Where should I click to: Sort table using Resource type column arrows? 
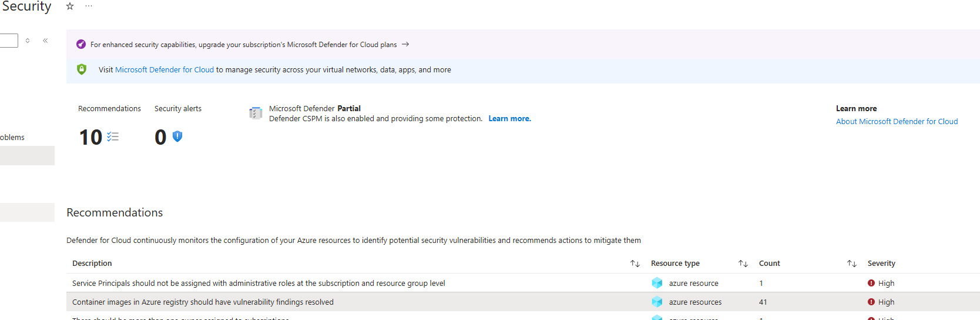click(x=743, y=264)
